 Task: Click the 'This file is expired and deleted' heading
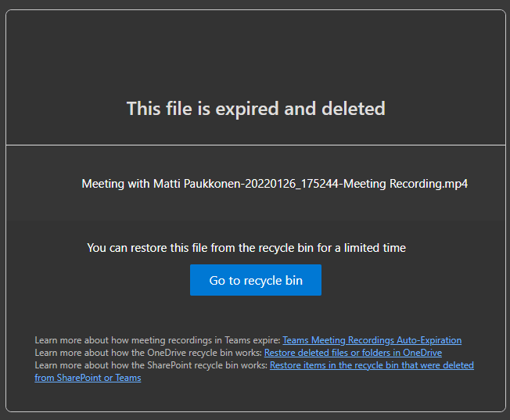(256, 108)
